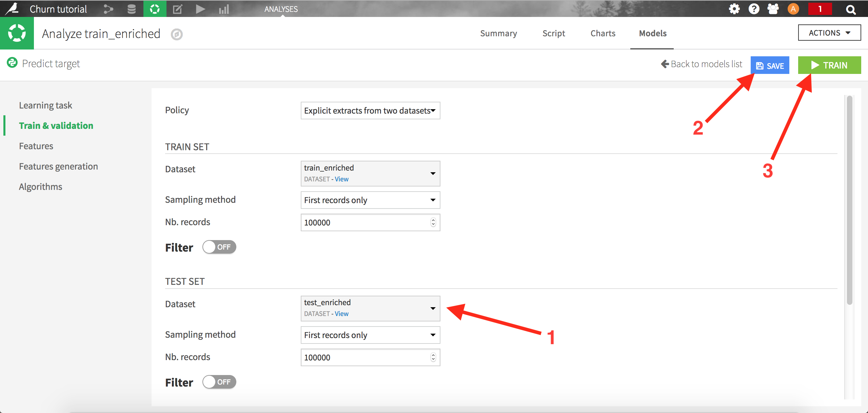Turn on the Train set Filter toggle
Viewport: 868px width, 413px height.
(219, 247)
